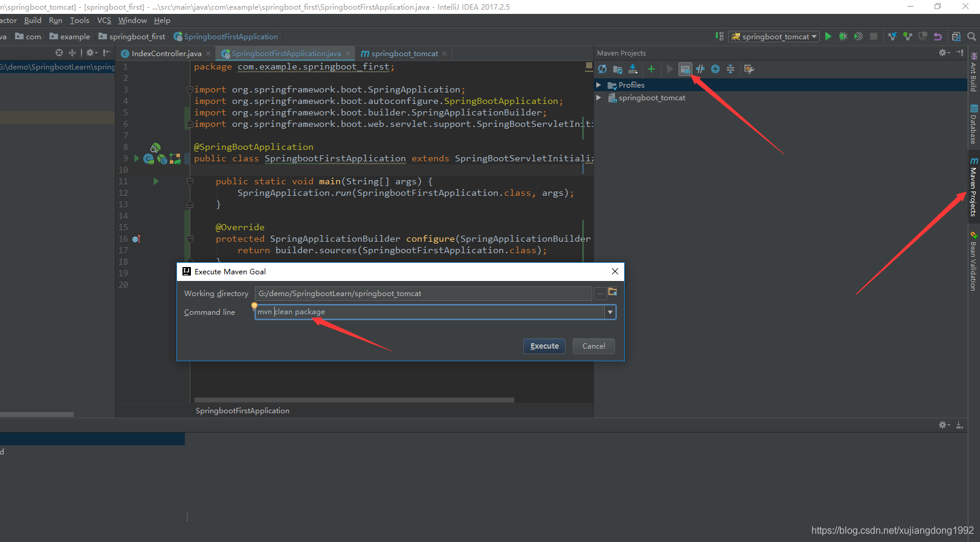This screenshot has height=542, width=980.
Task: Browse working directory ellipsis button
Action: [x=600, y=294]
